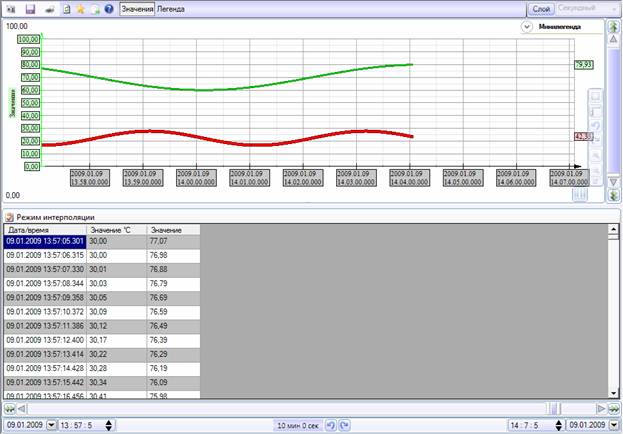Click the page with green arrow icon
The width and height of the screenshot is (623, 434).
(x=95, y=9)
